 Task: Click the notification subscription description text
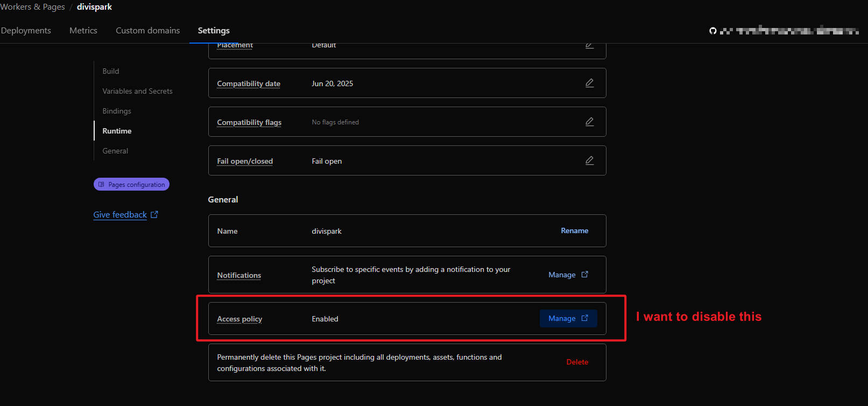pyautogui.click(x=411, y=275)
